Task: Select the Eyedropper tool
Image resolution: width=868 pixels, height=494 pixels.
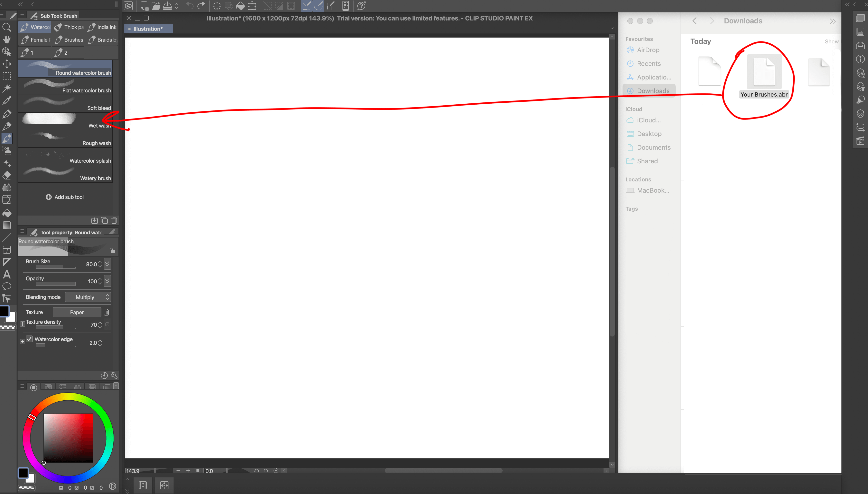Action: click(7, 100)
